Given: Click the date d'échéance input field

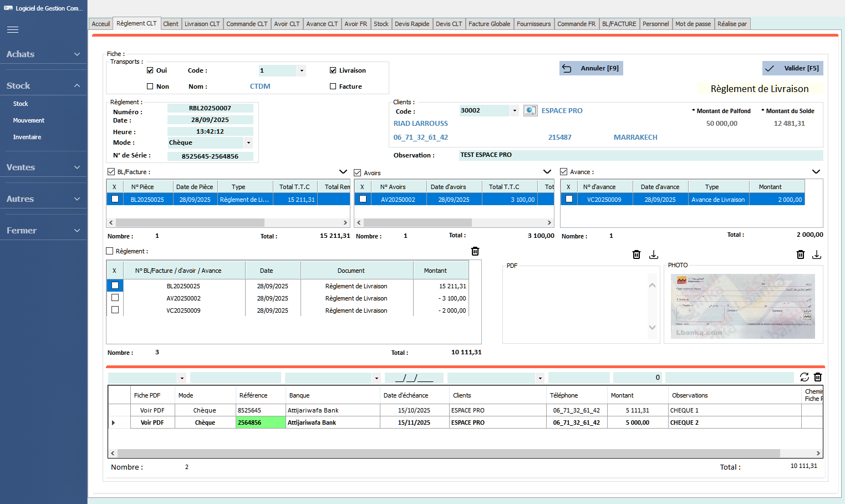Looking at the screenshot, I should (x=414, y=378).
